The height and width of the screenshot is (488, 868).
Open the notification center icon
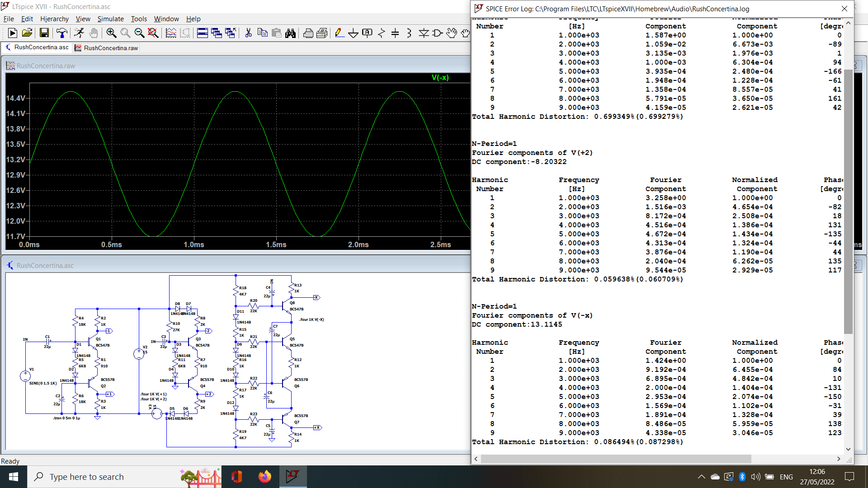(849, 477)
